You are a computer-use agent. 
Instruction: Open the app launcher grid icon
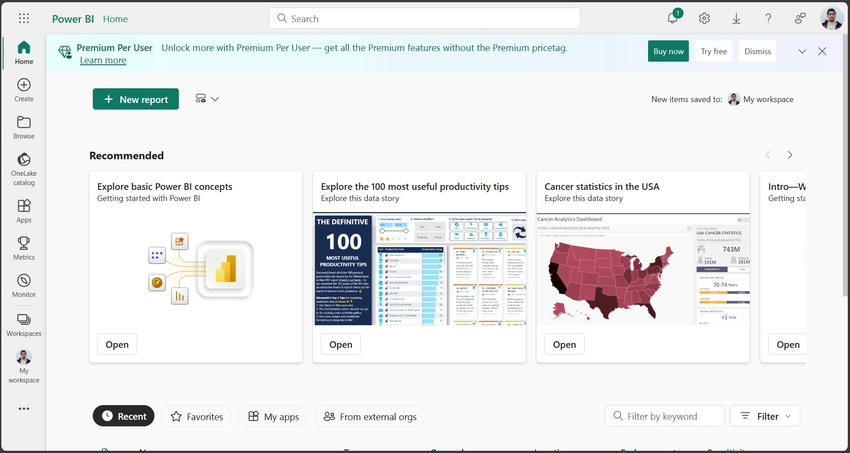[x=24, y=18]
